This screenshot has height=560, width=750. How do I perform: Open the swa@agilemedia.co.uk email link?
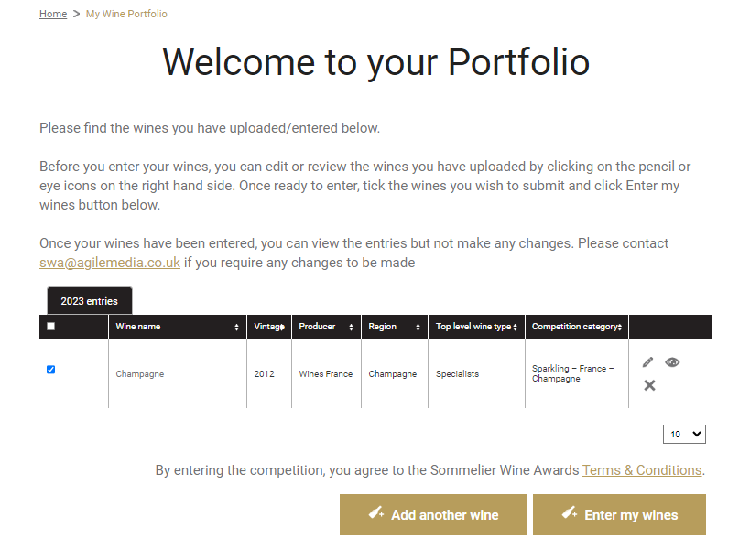[x=110, y=263]
